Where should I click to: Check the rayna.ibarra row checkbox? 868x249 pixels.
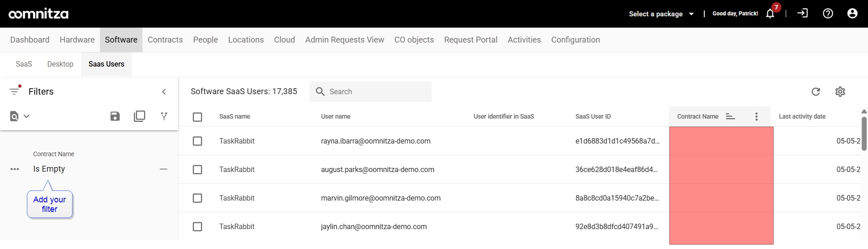click(x=197, y=141)
